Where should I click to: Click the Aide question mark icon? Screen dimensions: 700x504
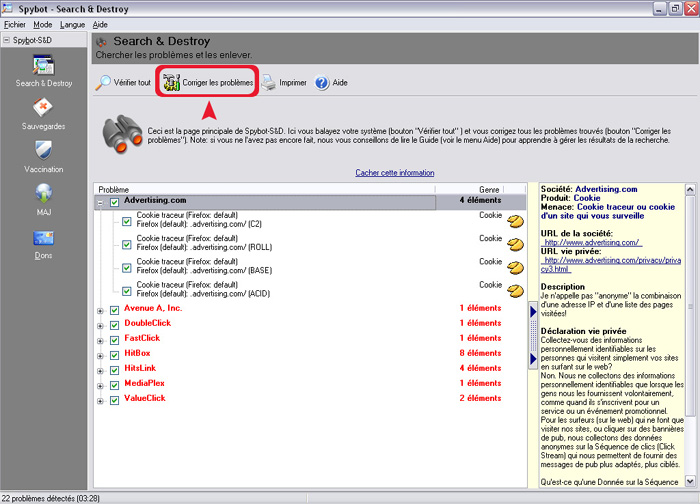pyautogui.click(x=322, y=83)
